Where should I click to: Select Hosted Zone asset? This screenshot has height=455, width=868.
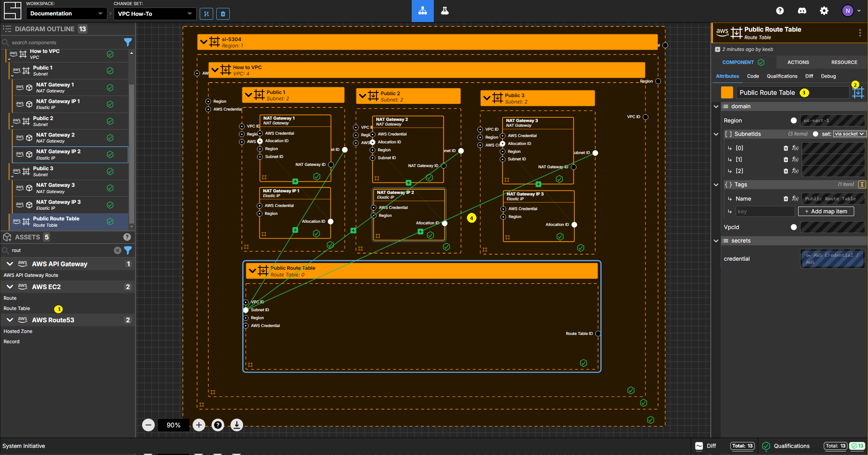tap(18, 331)
